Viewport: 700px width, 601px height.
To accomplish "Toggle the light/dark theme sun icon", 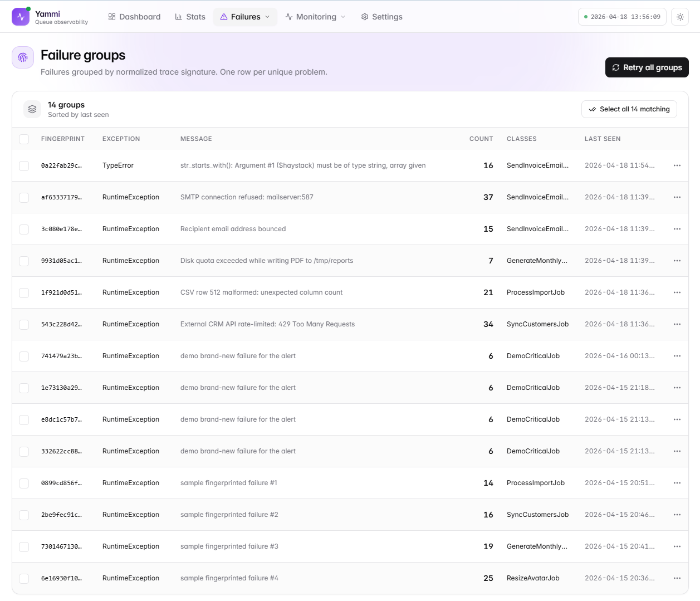I will coord(680,17).
